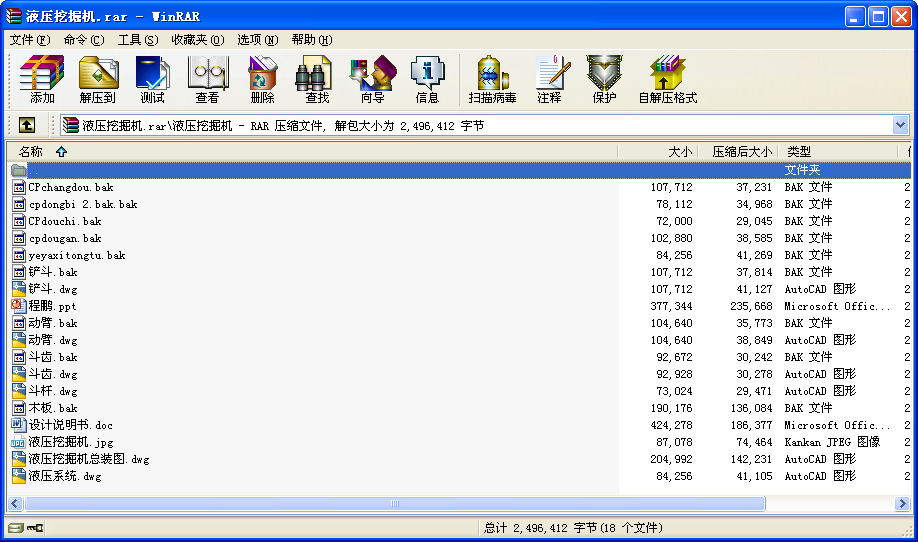The height and width of the screenshot is (542, 918).
Task: Click the 添加 (Add) toolbar icon
Action: (x=42, y=80)
